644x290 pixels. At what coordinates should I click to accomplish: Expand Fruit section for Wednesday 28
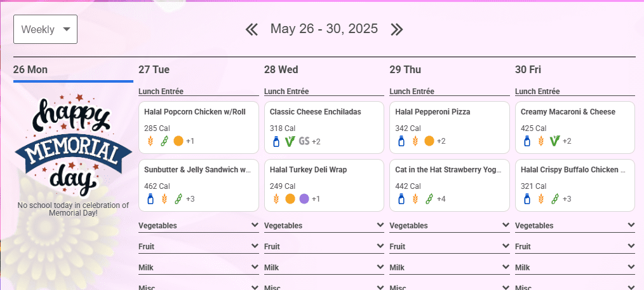(x=324, y=246)
